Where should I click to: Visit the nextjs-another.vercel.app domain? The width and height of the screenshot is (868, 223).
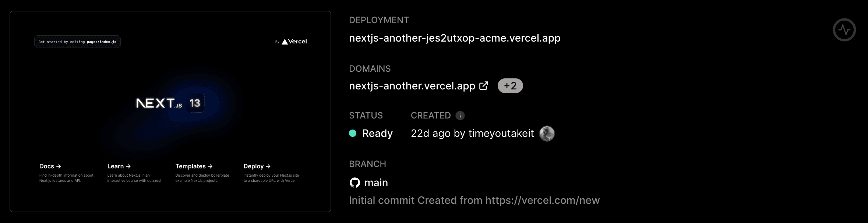pos(412,85)
